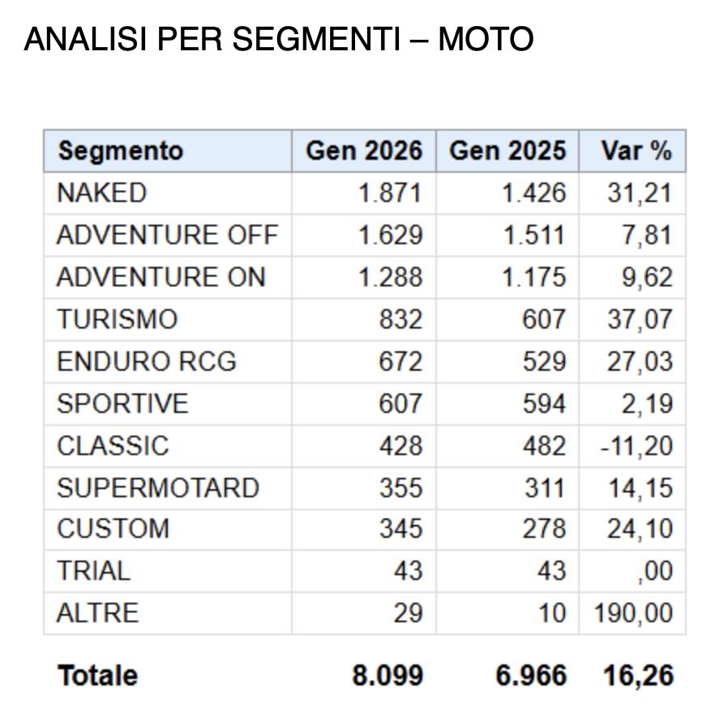
Task: Click the ANALISI PER SEGMENTI – MOTO title
Action: point(279,39)
